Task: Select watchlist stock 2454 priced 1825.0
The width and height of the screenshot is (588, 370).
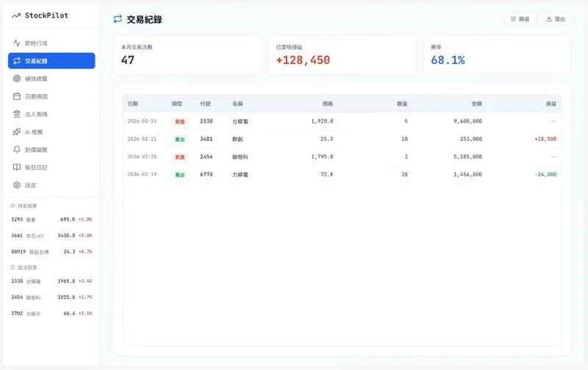Action: point(51,297)
